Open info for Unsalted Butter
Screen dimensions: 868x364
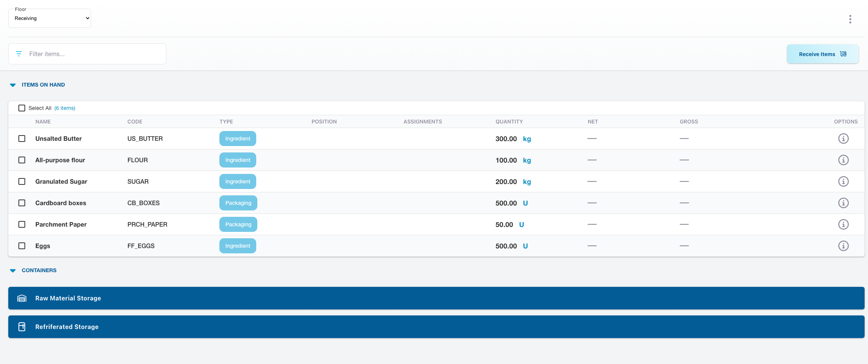[x=843, y=139]
